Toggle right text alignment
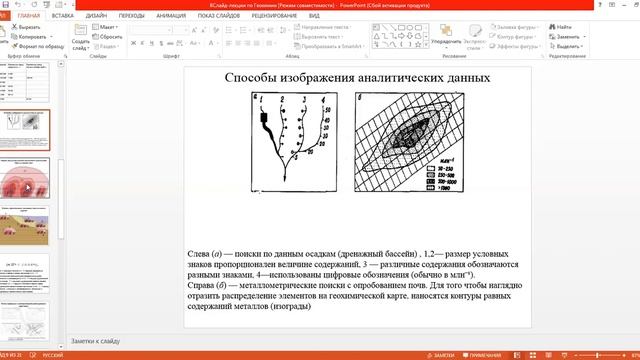 (x=247, y=43)
